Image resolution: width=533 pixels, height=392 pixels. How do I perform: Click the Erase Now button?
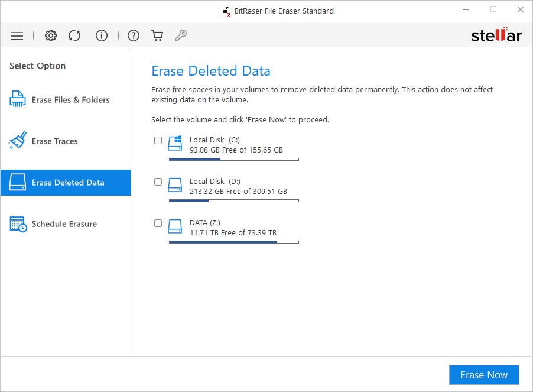pos(484,375)
